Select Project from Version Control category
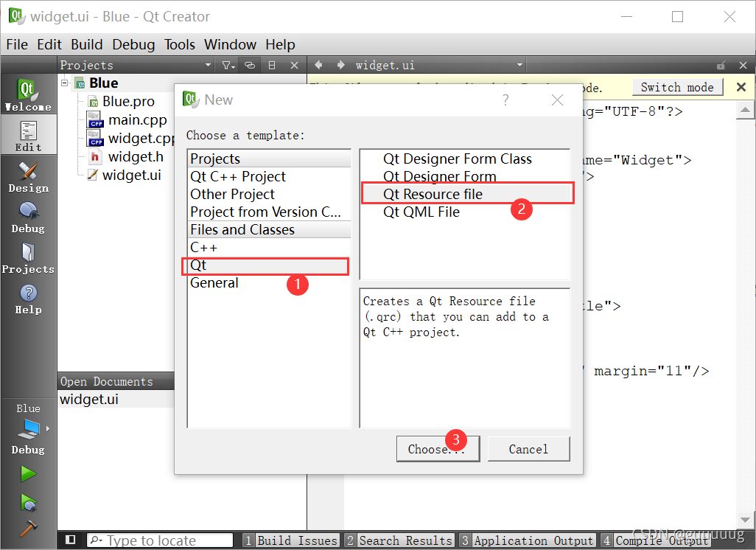 pos(269,212)
